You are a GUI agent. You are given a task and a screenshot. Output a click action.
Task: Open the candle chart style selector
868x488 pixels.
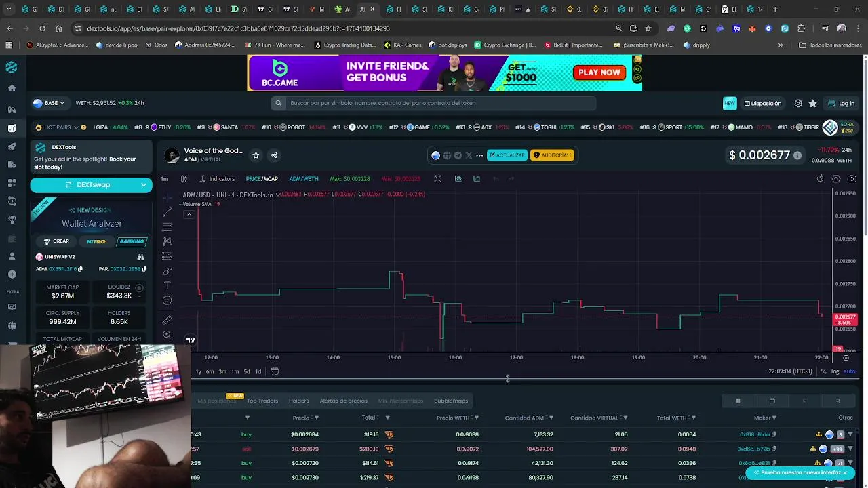pyautogui.click(x=184, y=179)
